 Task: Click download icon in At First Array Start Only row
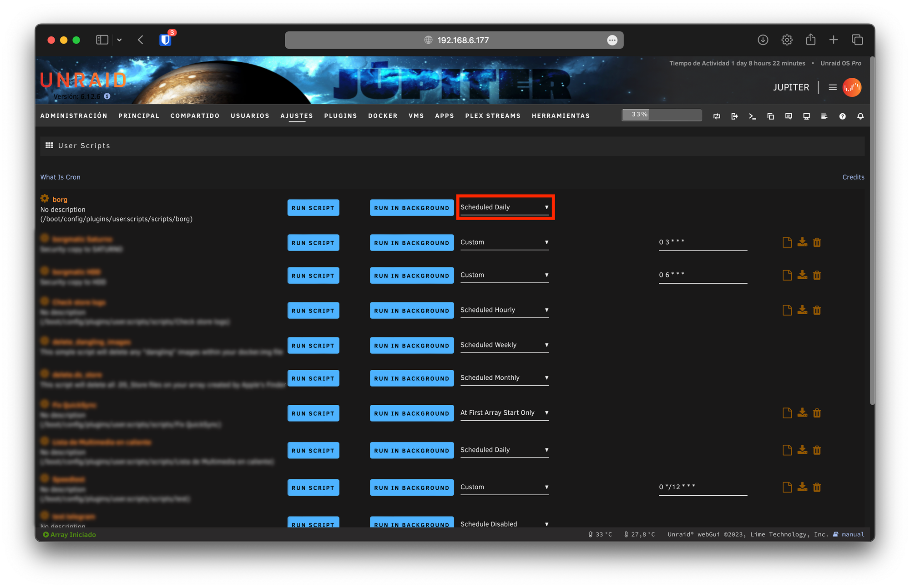click(x=802, y=413)
